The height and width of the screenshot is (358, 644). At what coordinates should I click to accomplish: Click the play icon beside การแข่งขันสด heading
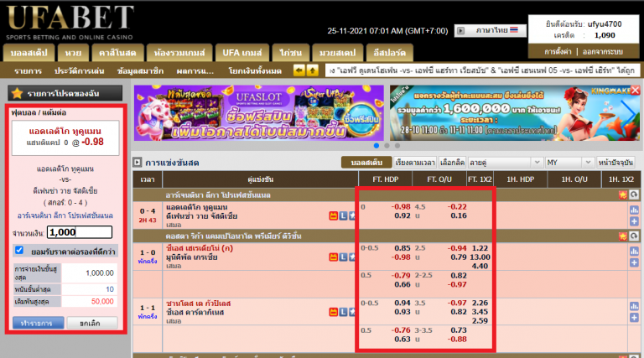138,162
